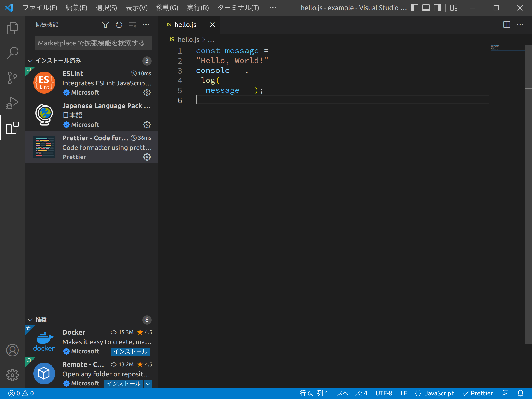Place cursor on line 6
This screenshot has width=532, height=399.
click(342, 100)
